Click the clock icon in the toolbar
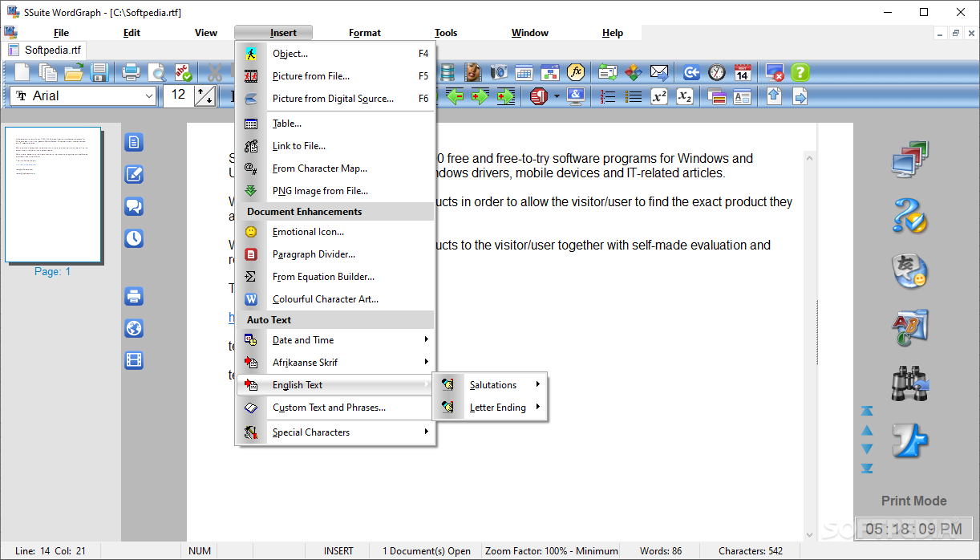This screenshot has height=560, width=980. pyautogui.click(x=717, y=73)
